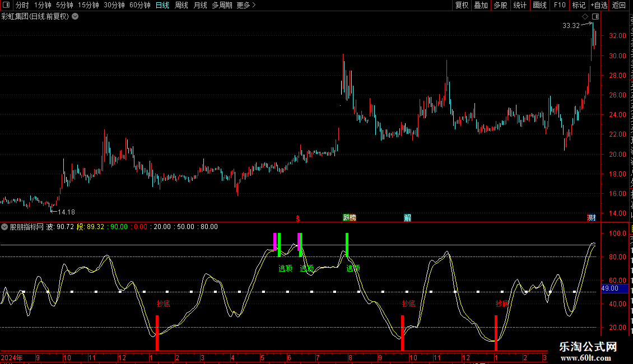The height and width of the screenshot is (364, 633).
Task: Click 2024年 on the date axis
Action: 12,357
